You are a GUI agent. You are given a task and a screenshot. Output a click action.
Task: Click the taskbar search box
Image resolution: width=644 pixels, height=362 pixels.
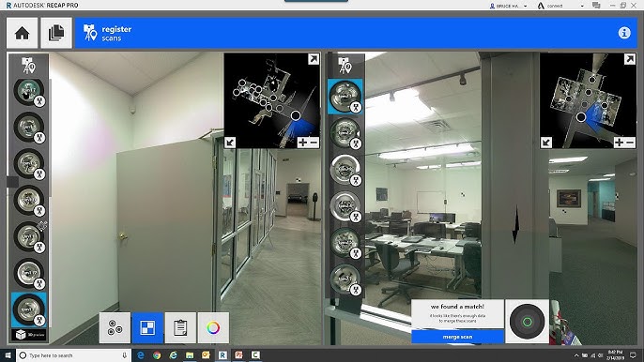tap(74, 355)
